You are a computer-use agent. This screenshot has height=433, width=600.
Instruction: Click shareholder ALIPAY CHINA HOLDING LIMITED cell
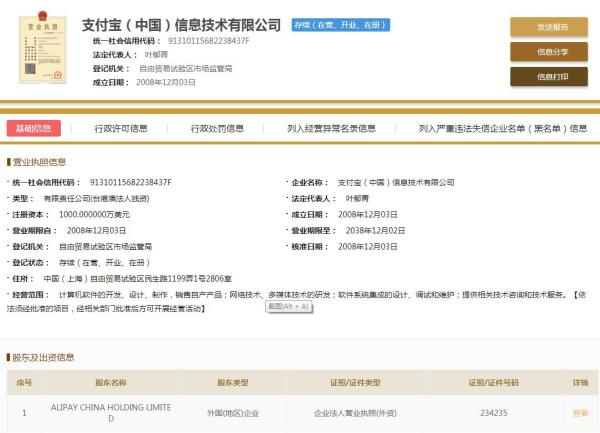(x=110, y=412)
